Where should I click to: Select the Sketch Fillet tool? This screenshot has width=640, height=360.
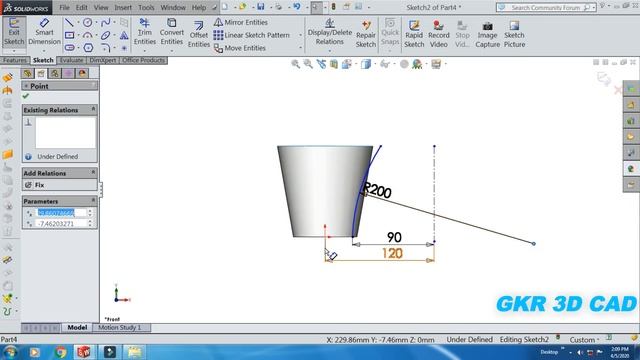click(x=105, y=48)
